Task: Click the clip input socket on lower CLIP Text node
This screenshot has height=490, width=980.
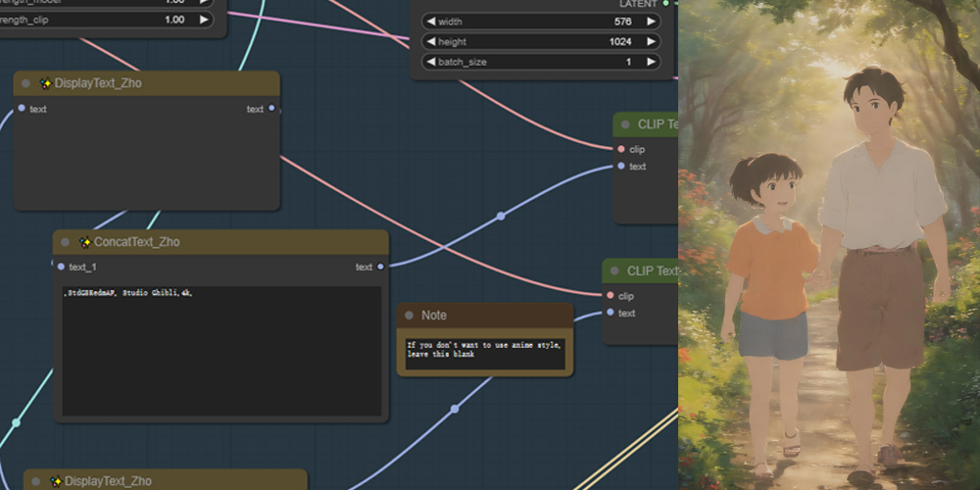Action: [610, 296]
